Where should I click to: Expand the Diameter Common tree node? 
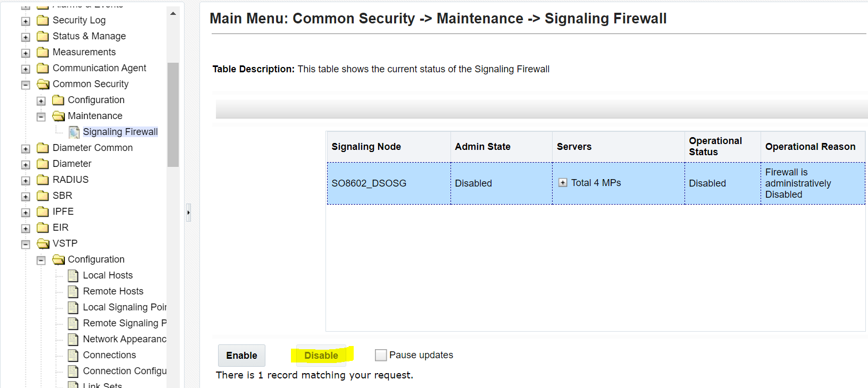tap(26, 148)
